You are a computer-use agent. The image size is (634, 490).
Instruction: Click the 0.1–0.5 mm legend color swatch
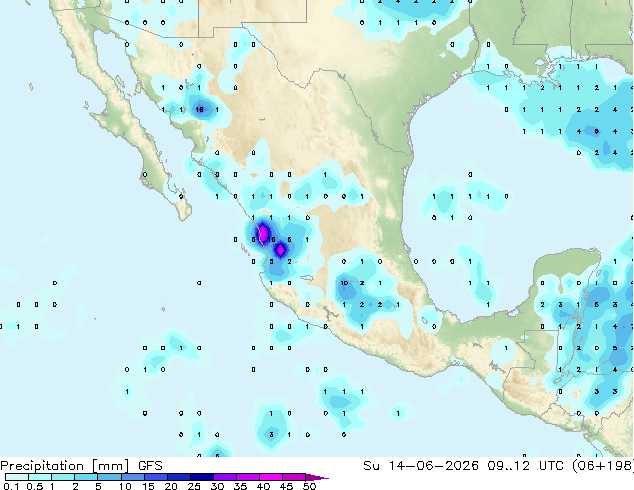point(17,477)
